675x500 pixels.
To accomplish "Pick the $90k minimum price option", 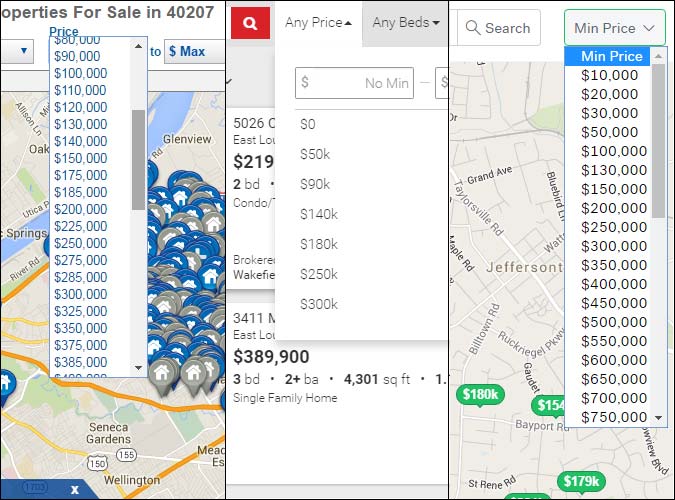I will tap(315, 184).
